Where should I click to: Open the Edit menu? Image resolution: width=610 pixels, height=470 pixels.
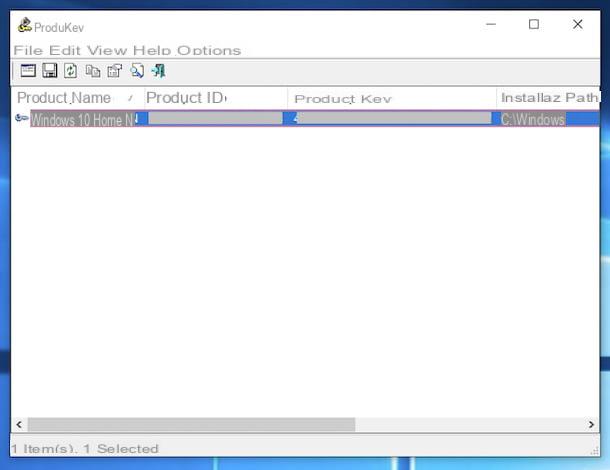[x=65, y=50]
